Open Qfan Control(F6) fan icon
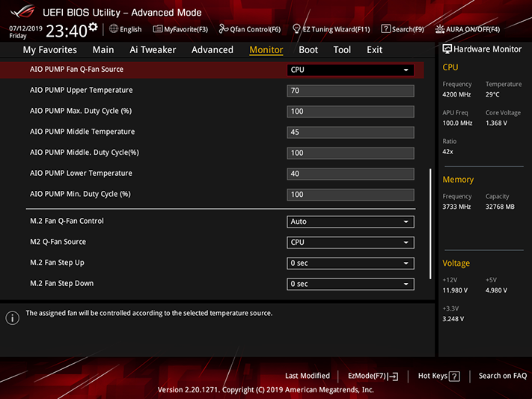532x399 pixels. click(223, 29)
